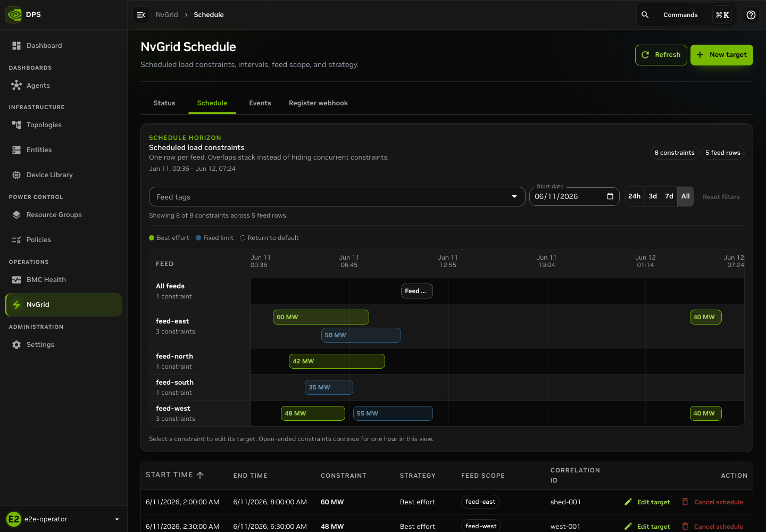Select feed-east 60 MW constraint bar
The height and width of the screenshot is (532, 766).
point(321,317)
